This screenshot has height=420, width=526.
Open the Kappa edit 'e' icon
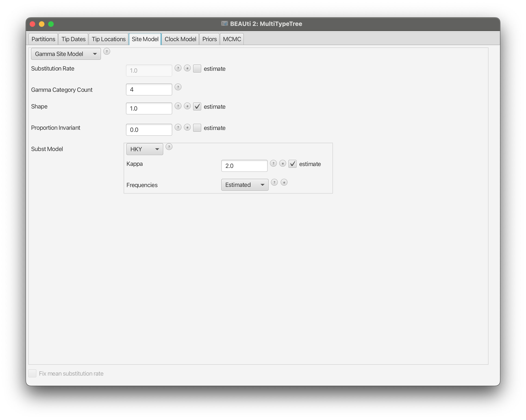coord(282,163)
